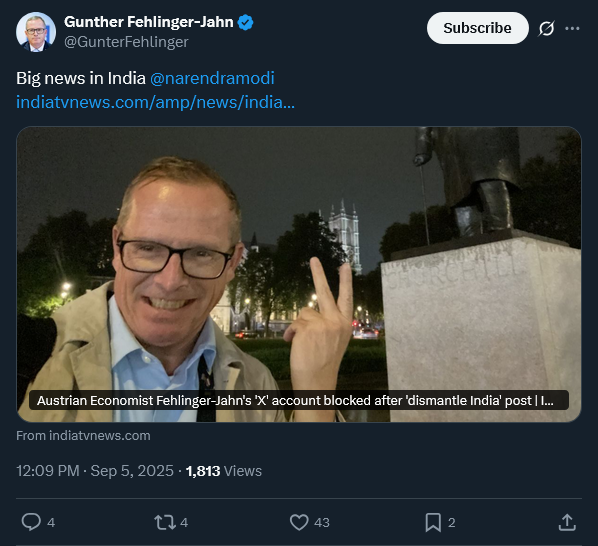Viewport: 598px width, 546px height.
Task: Repost this tweet using the retweet icon
Action: click(165, 522)
